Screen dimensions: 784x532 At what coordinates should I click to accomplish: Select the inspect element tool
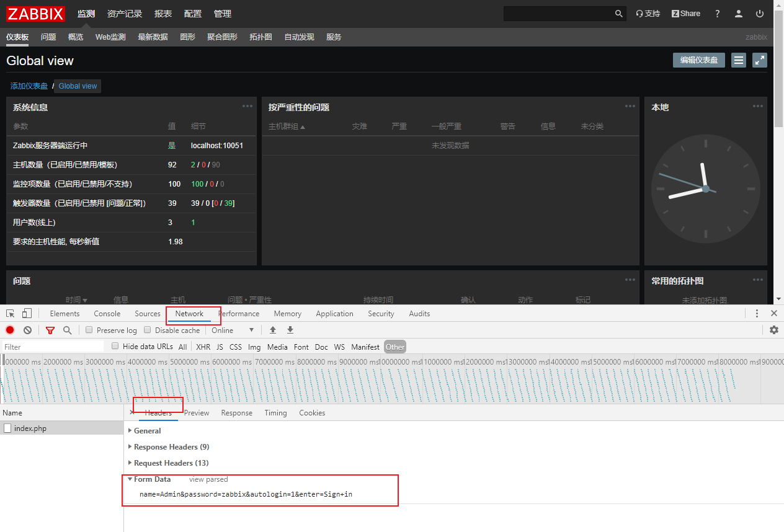pyautogui.click(x=10, y=313)
